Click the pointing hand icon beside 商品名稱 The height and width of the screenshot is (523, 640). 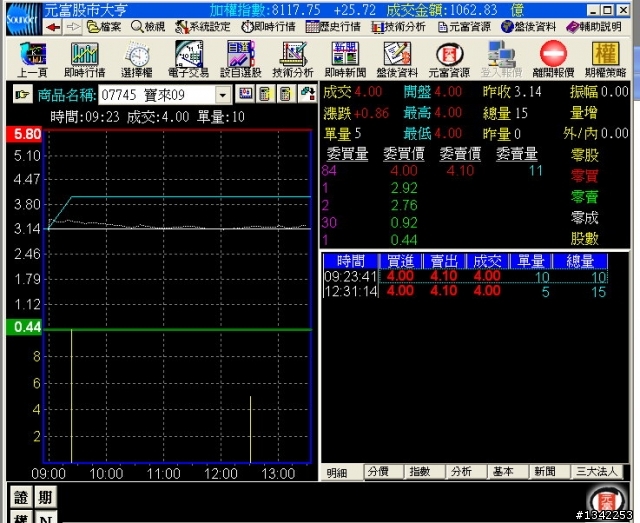click(22, 94)
